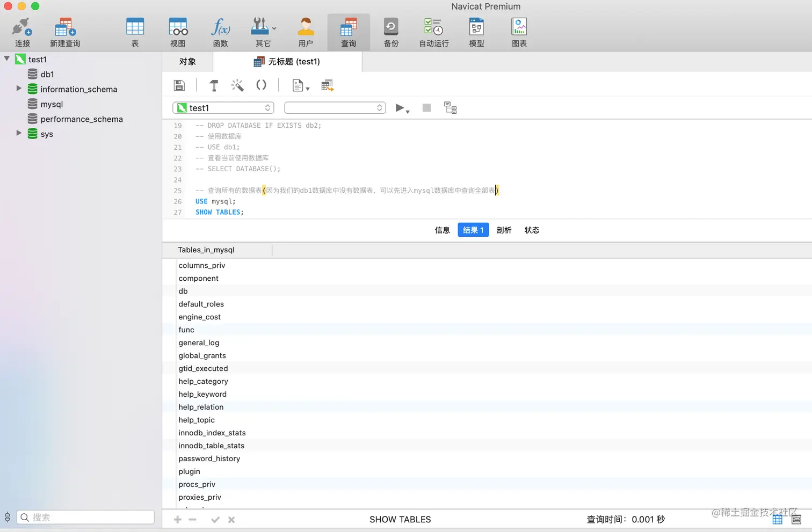Click the export result table icon
Screen dimensions: 812x532
point(328,85)
